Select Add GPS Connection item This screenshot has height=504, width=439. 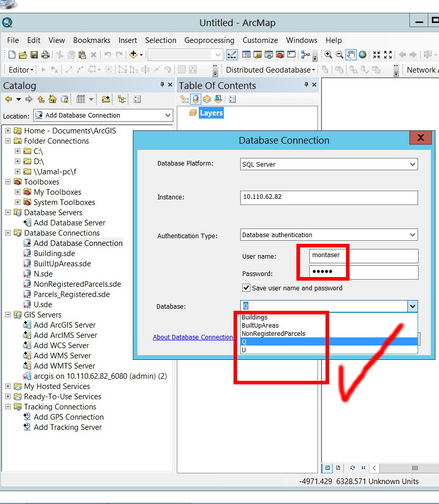(x=68, y=417)
